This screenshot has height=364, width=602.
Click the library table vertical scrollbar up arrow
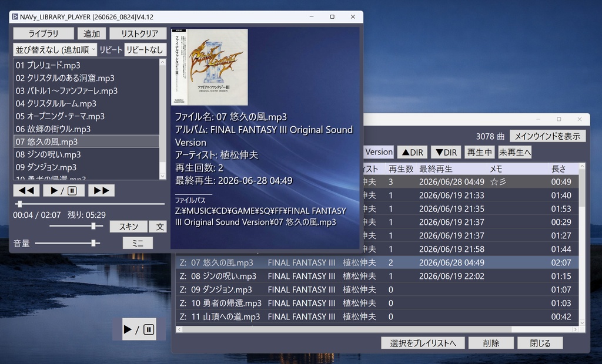pyautogui.click(x=582, y=166)
